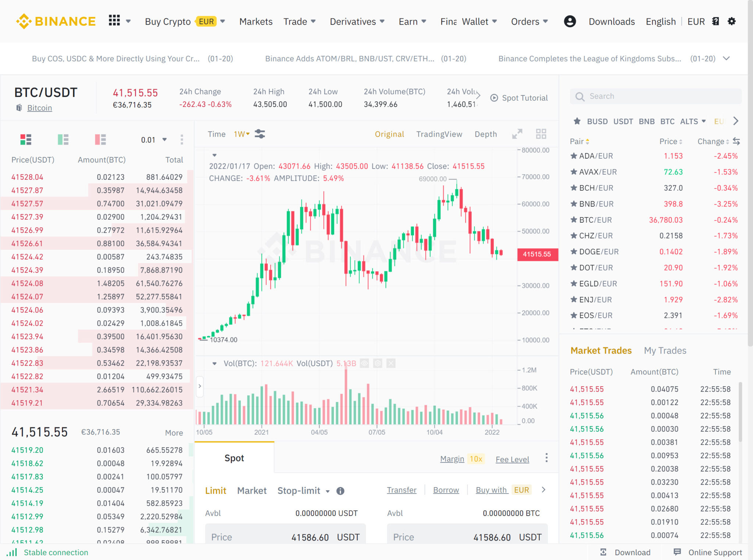
Task: Select the Original chart tab
Action: point(389,134)
